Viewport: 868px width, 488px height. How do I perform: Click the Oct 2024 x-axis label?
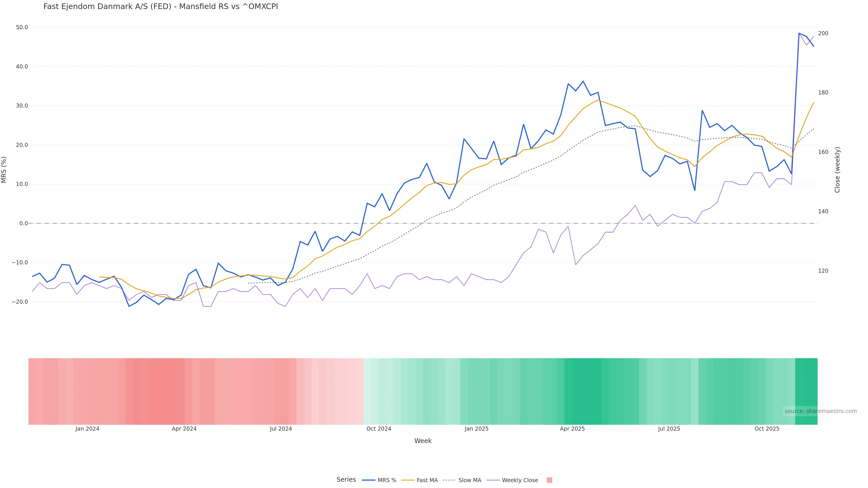tap(379, 429)
